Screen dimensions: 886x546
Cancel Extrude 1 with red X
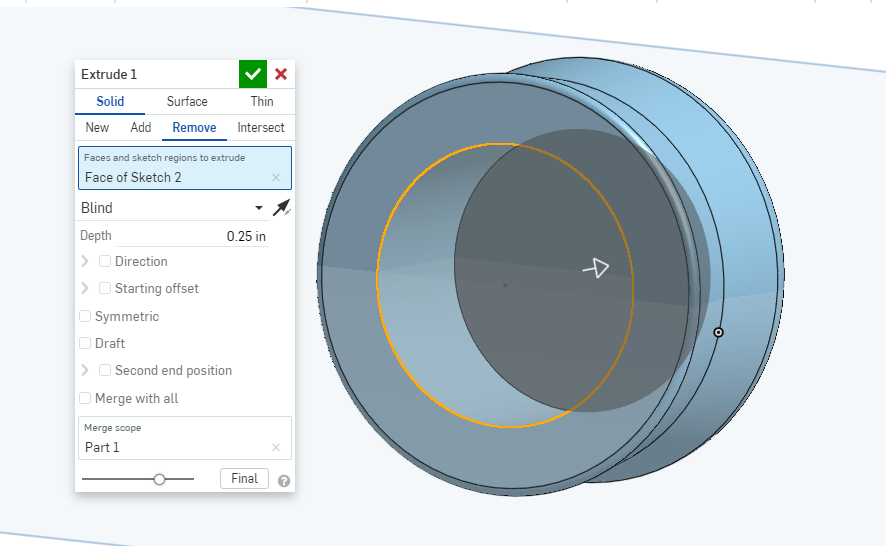point(281,74)
